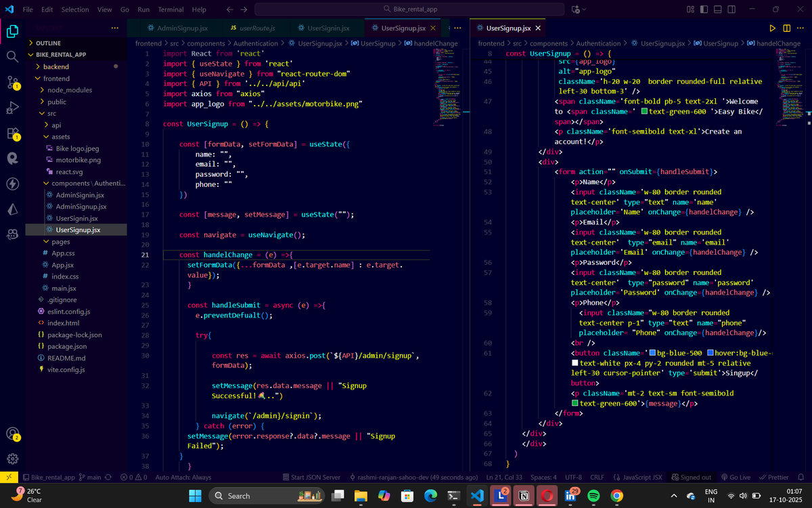Click the UTF-8 encoding indicator
Screen dimensions: 812x508
[x=573, y=478]
